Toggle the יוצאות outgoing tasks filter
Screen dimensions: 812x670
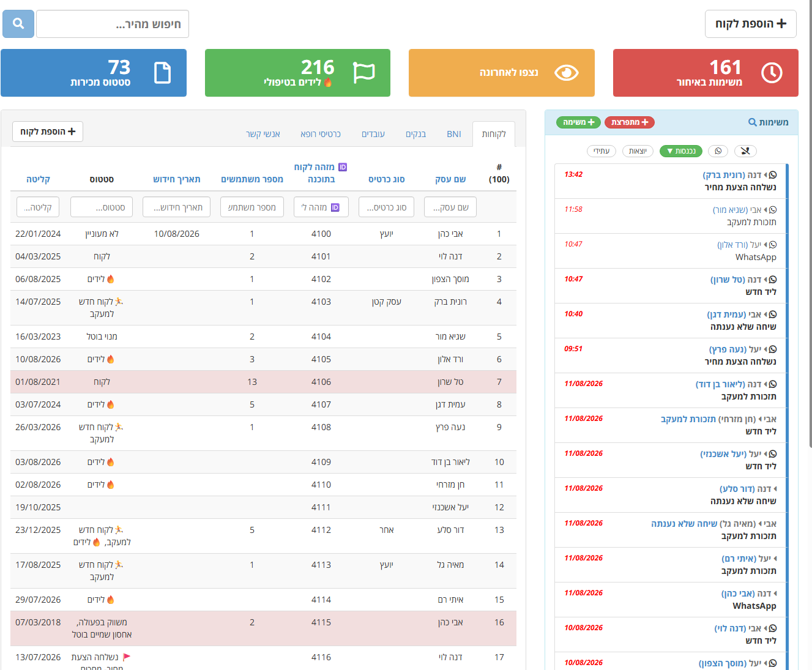tap(638, 151)
